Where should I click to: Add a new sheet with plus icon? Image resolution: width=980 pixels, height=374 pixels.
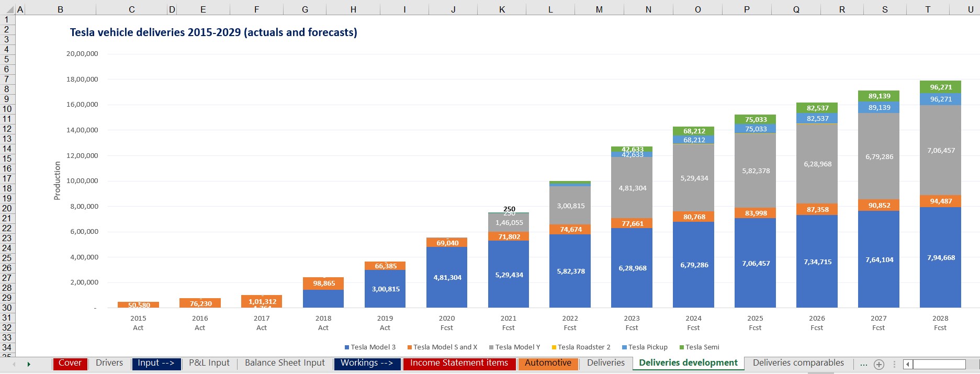pyautogui.click(x=879, y=364)
